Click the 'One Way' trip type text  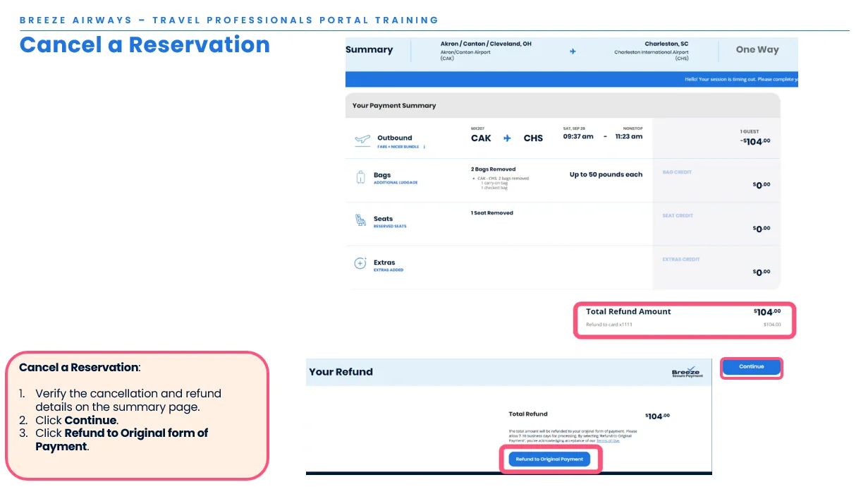click(757, 49)
